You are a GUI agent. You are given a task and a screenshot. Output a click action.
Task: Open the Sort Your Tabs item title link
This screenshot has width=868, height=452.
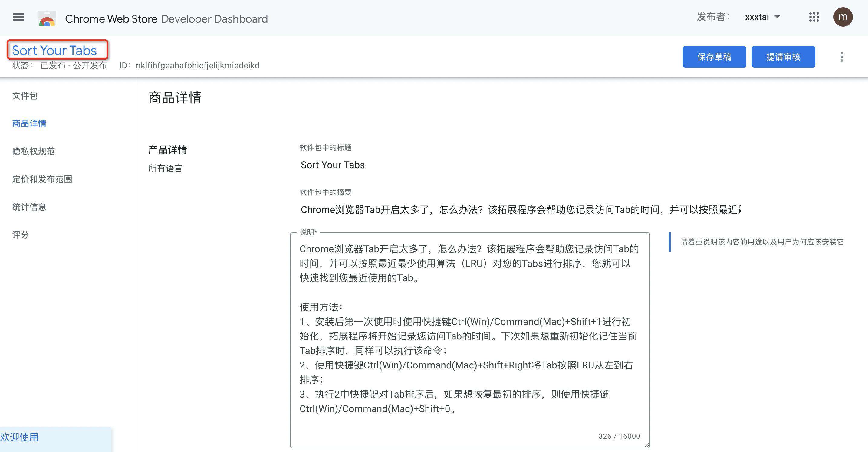pos(54,50)
